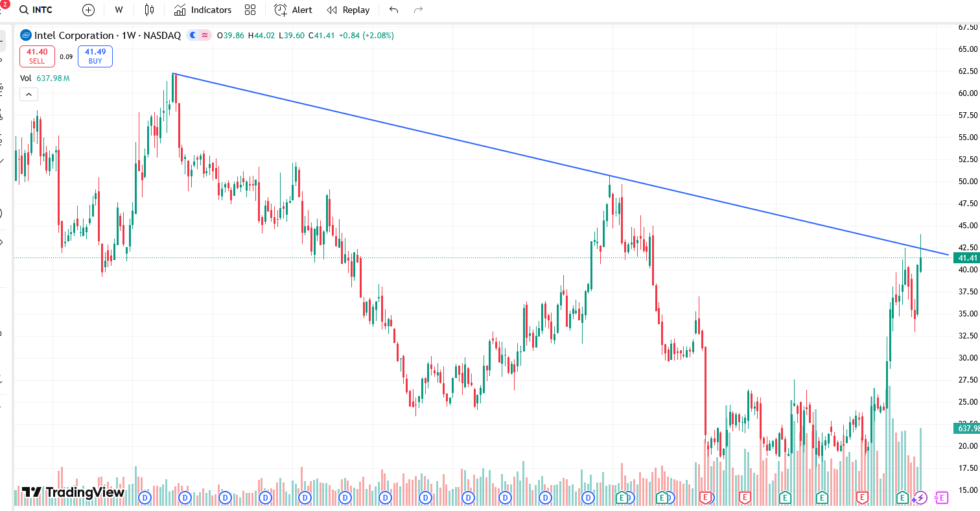Open the candlestick chart type menu
Viewport: 980px width, 511px height.
150,10
